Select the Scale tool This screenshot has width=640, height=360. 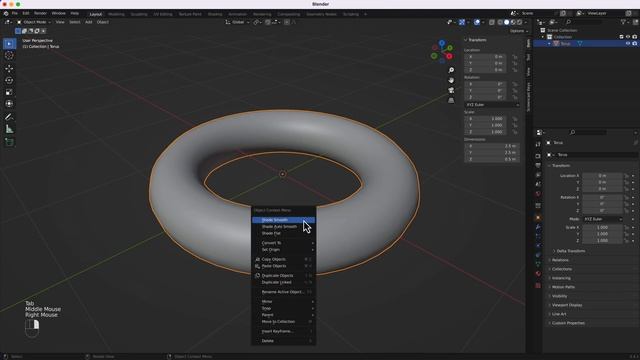(9, 92)
